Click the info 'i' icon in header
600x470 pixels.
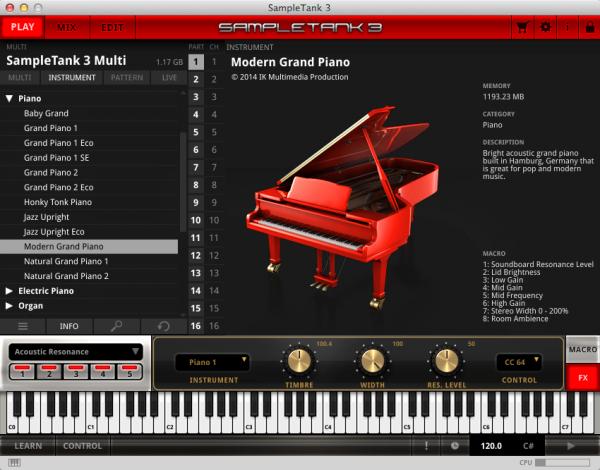coord(567,27)
